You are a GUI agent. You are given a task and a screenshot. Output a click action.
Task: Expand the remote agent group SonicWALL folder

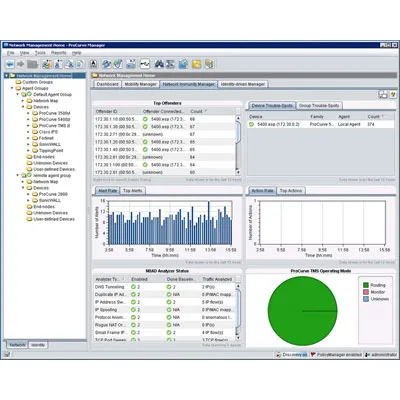(28, 200)
